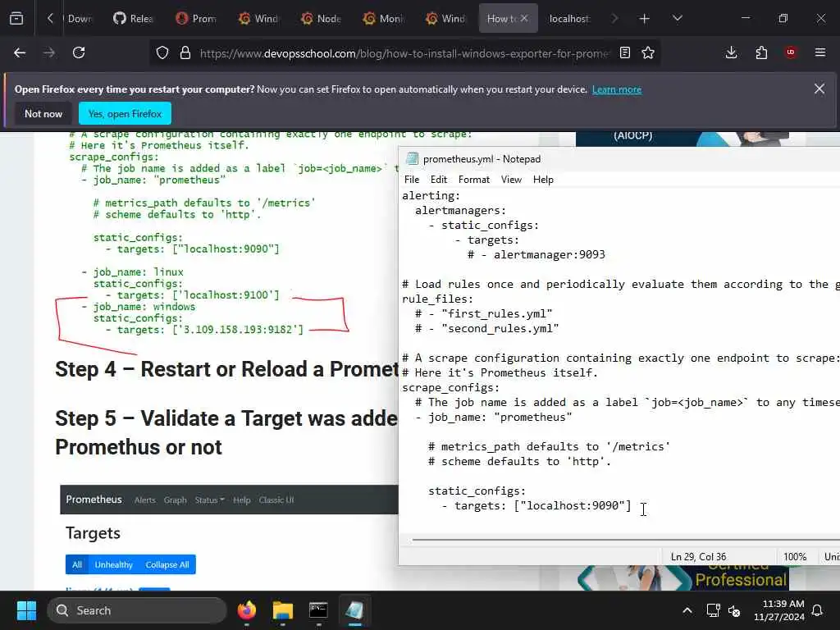The height and width of the screenshot is (630, 840).
Task: Open the Command Prompt taskbar icon
Action: [x=319, y=610]
